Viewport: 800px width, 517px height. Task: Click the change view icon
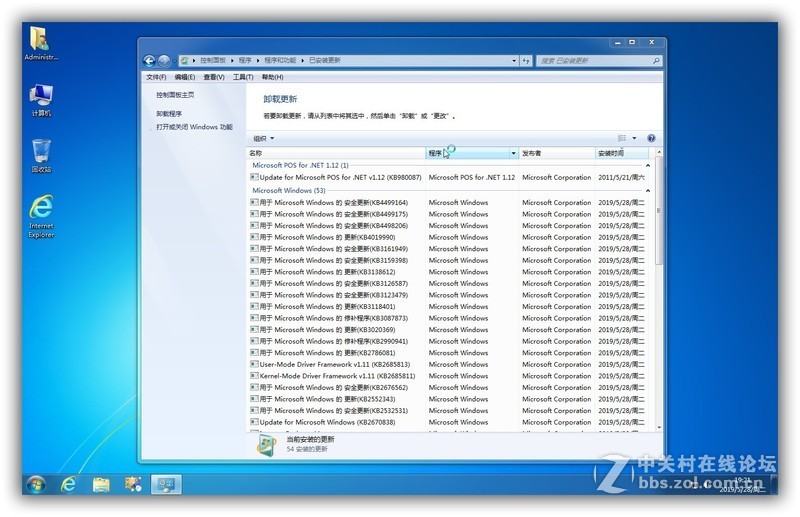click(622, 138)
